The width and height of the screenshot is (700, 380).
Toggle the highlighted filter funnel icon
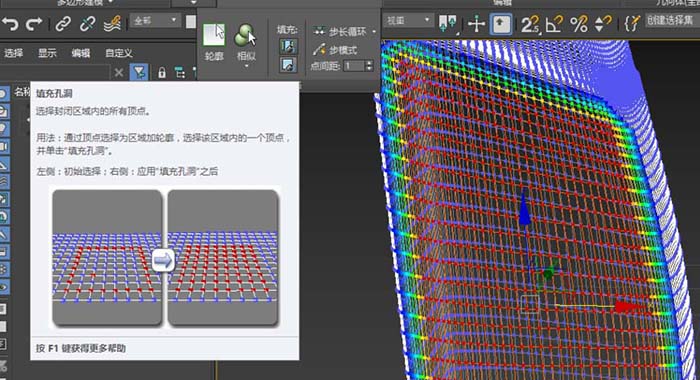[139, 72]
